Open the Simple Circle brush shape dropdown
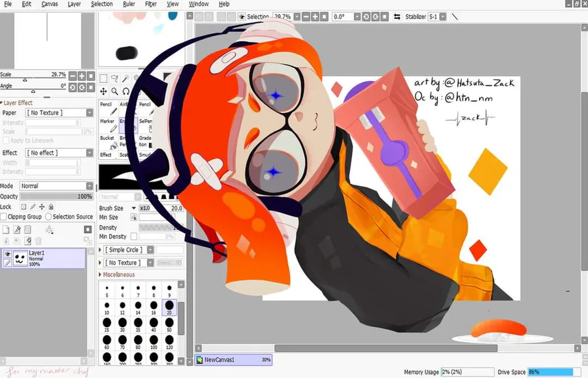The image size is (588, 378). pos(129,250)
